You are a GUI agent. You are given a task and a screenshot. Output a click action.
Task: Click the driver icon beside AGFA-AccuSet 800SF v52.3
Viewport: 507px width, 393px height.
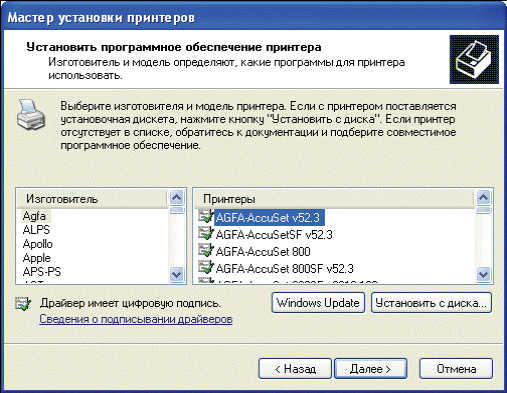pos(205,268)
